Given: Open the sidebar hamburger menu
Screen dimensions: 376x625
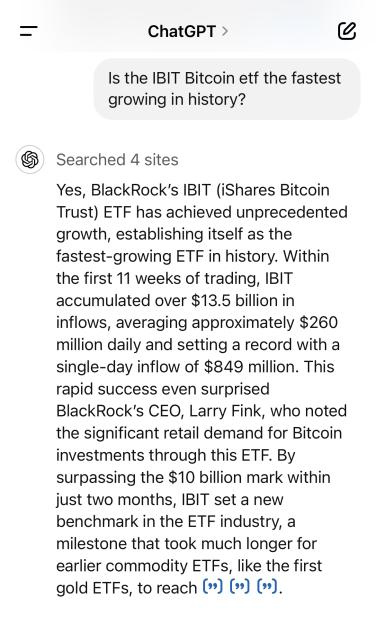Looking at the screenshot, I should tap(29, 31).
